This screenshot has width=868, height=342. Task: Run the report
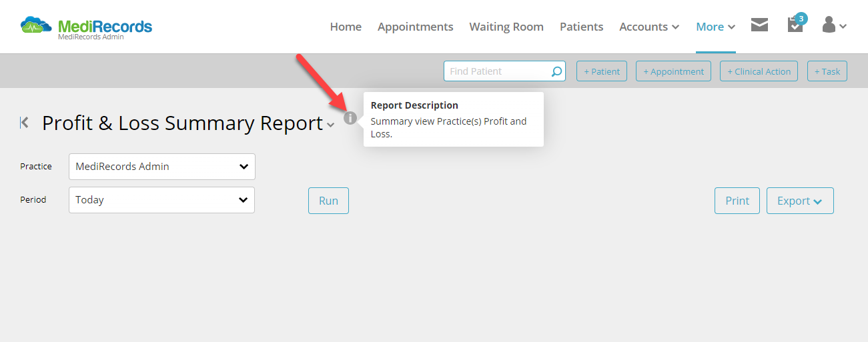pyautogui.click(x=328, y=201)
